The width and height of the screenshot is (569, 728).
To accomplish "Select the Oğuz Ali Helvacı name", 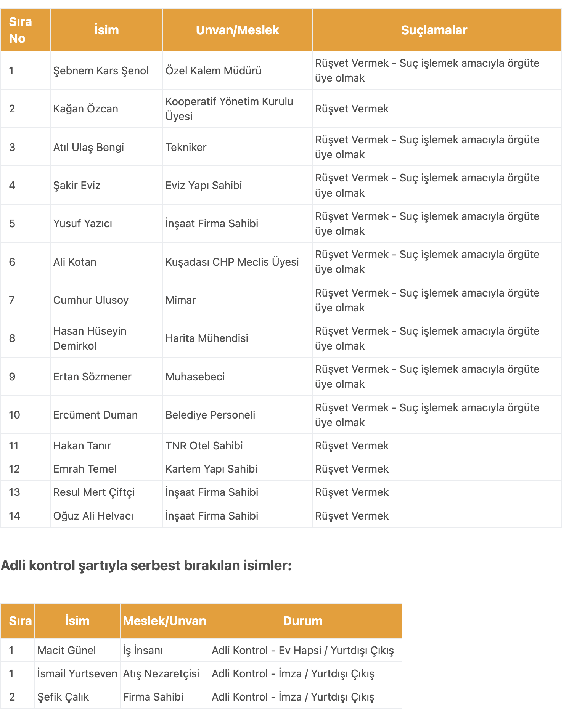I will [x=93, y=516].
